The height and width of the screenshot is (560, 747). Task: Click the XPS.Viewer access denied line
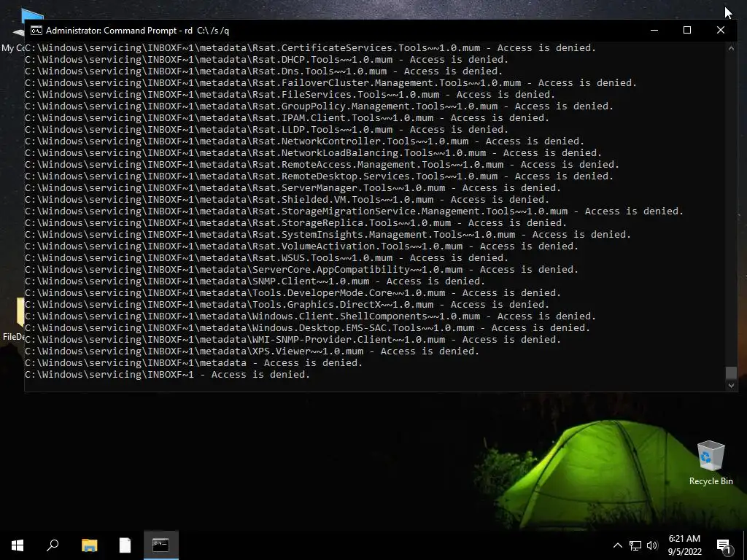[x=252, y=351]
